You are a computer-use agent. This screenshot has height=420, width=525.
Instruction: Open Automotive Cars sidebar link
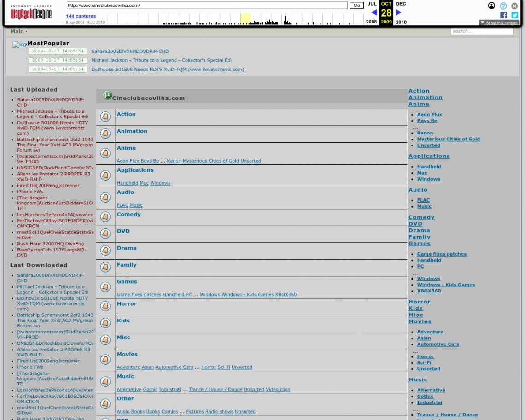438,344
